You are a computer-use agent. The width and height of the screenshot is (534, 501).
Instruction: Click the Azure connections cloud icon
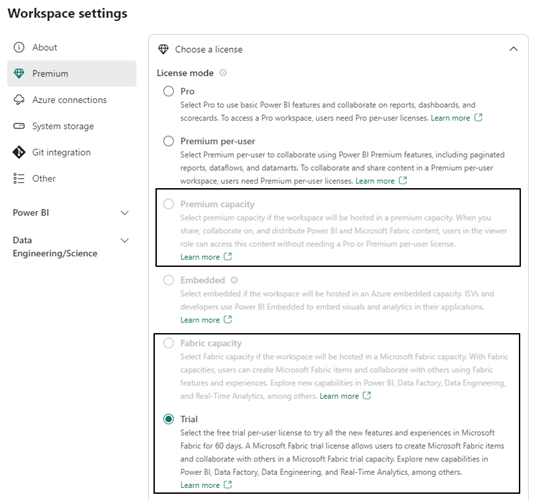click(x=19, y=99)
